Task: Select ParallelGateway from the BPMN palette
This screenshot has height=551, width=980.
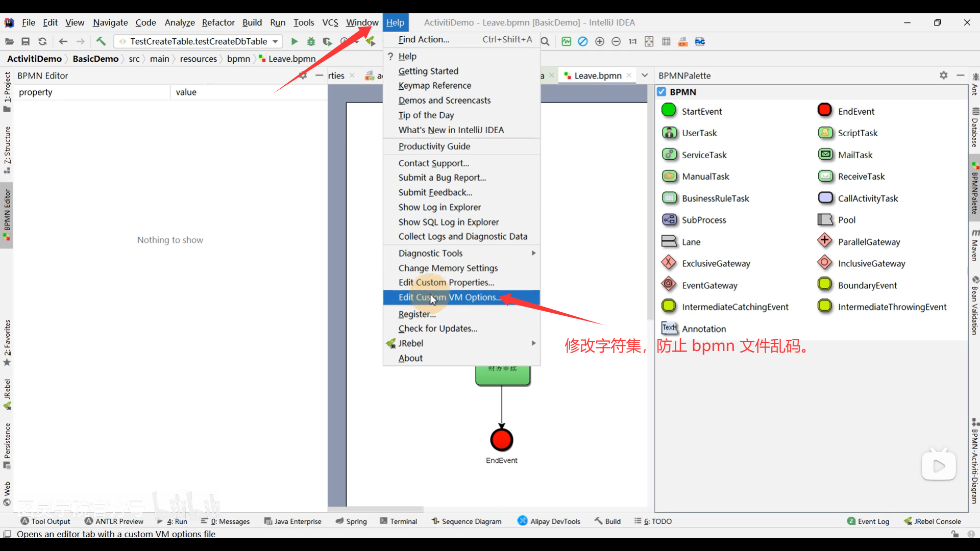Action: coord(825,241)
